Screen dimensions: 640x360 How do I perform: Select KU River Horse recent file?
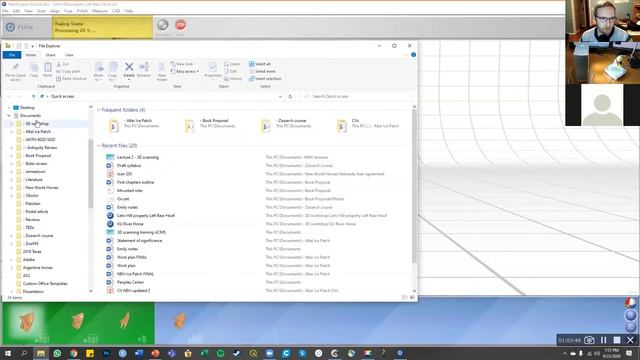(130, 224)
